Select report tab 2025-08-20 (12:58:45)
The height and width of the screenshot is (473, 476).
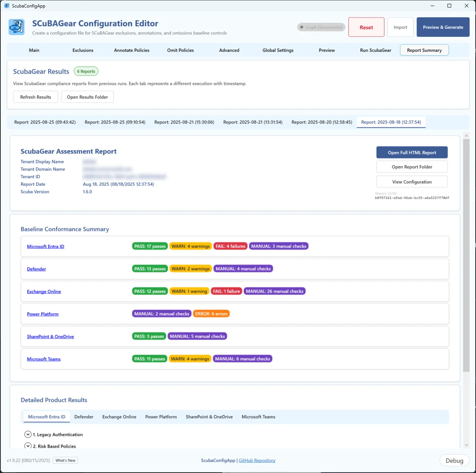pyautogui.click(x=322, y=122)
